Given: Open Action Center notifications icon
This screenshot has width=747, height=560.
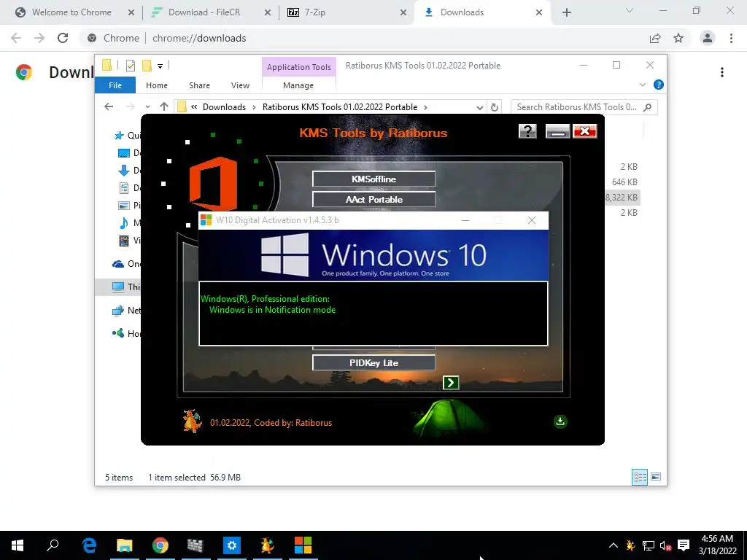Looking at the screenshot, I should [684, 545].
